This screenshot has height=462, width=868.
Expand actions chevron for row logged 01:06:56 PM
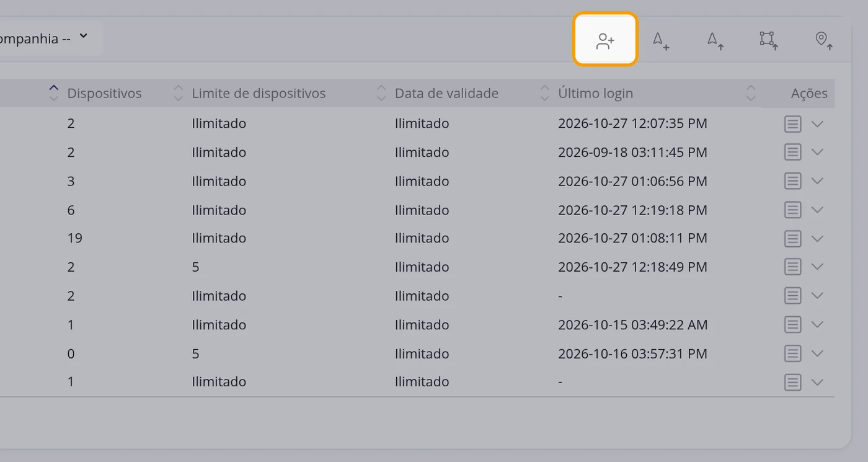tap(817, 181)
